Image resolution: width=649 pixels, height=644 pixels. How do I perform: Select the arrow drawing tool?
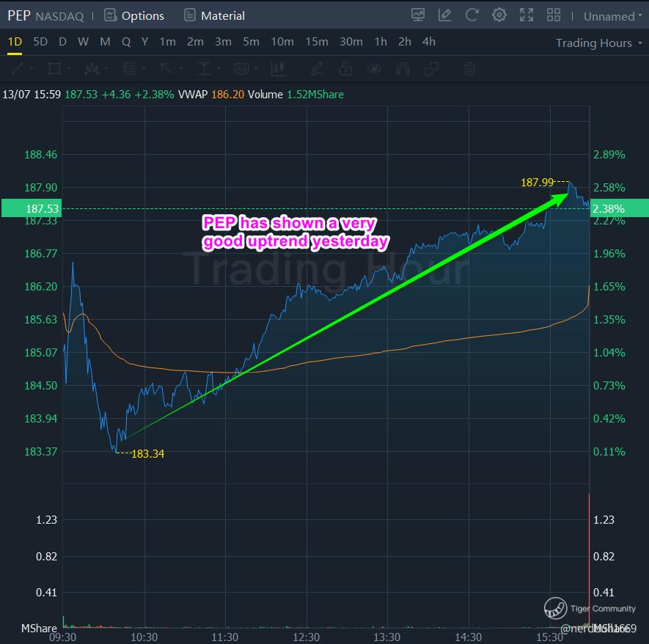coord(166,68)
